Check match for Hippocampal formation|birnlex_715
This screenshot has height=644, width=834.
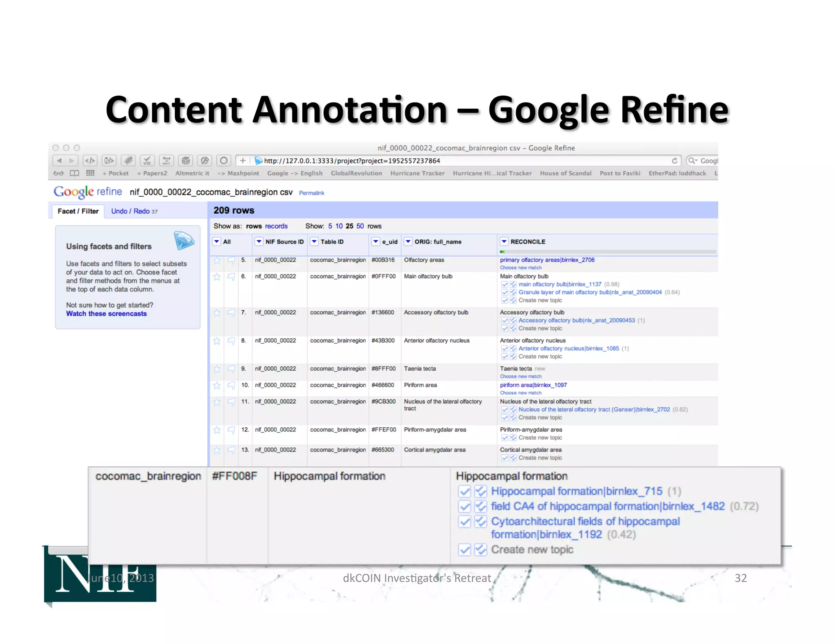[x=465, y=492]
